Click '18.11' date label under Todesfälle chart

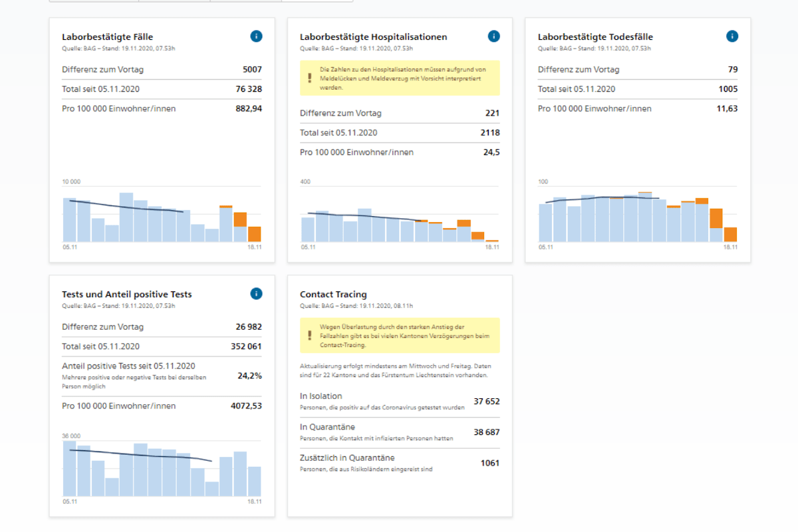pos(731,247)
